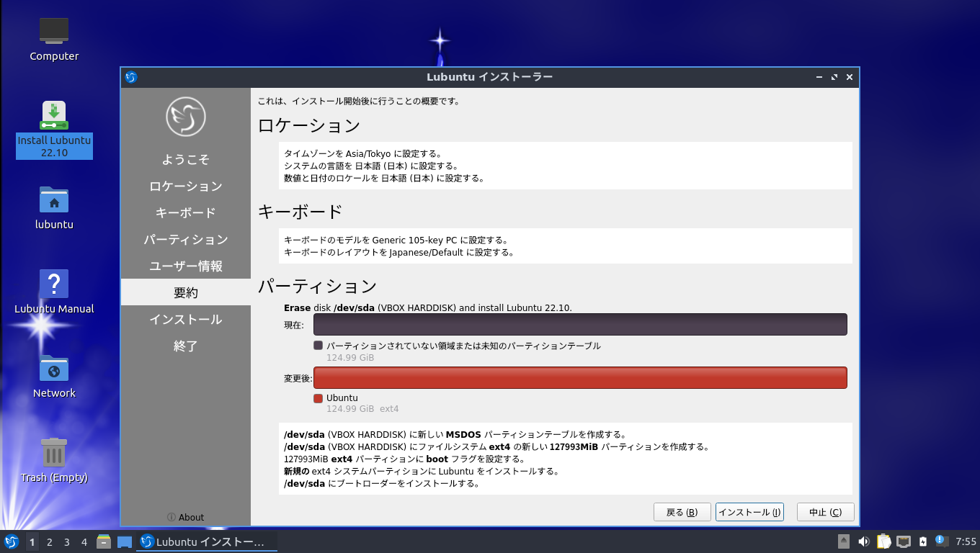Viewport: 980px width, 553px height.
Task: Select the Network desktop icon
Action: tap(54, 376)
